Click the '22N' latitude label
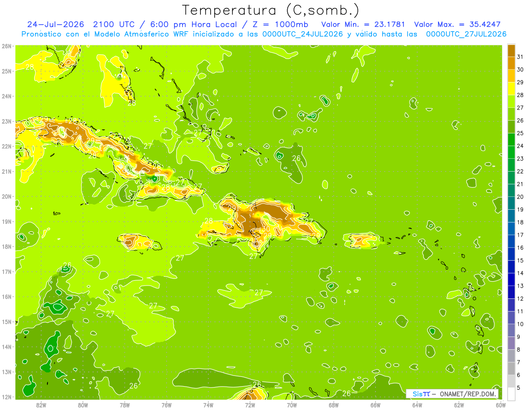532x411 pixels. click(6, 146)
